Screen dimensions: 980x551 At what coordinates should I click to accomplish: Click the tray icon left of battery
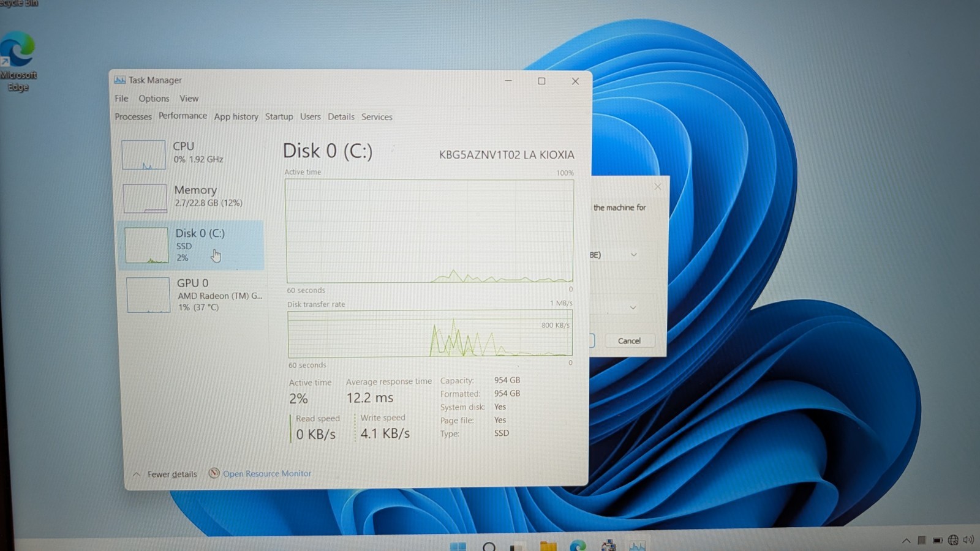coord(922,540)
